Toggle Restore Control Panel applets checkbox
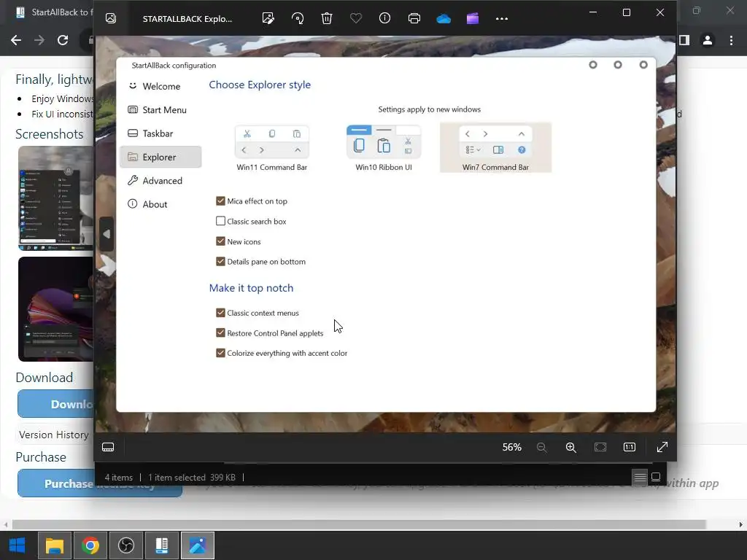This screenshot has width=747, height=560. point(220,332)
